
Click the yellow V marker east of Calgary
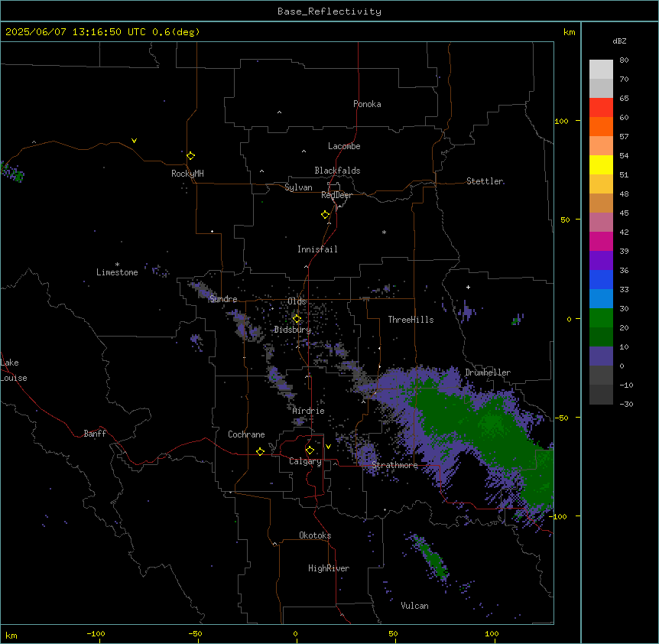(x=328, y=447)
